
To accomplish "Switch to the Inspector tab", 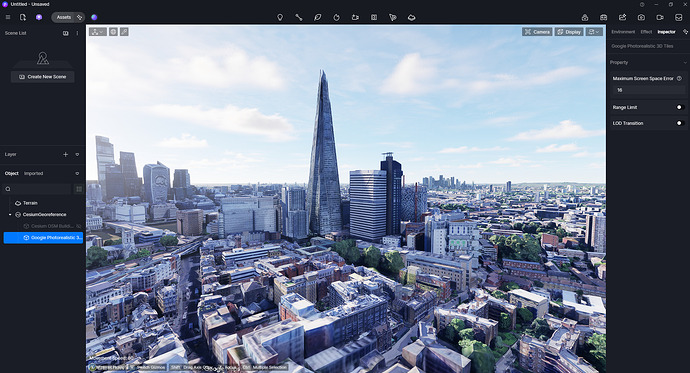I will point(666,32).
